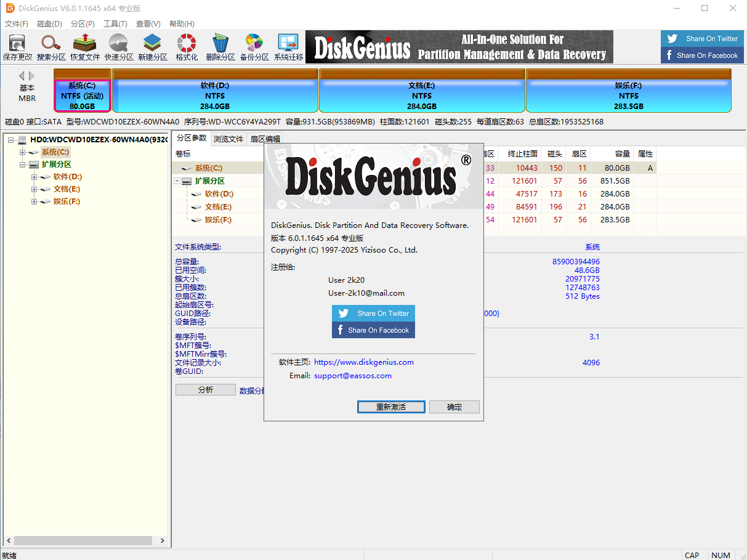This screenshot has height=560, width=747.
Task: Click the Twitter bird icon in the About dialog
Action: click(344, 314)
